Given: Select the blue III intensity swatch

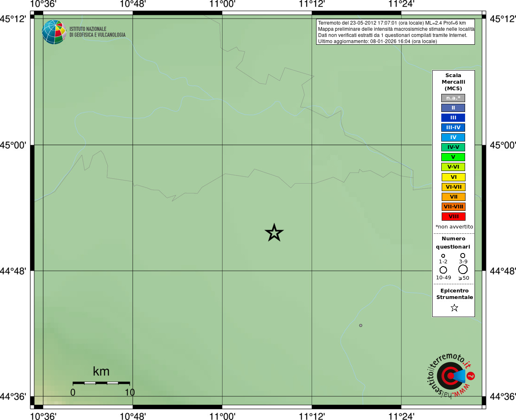Looking at the screenshot, I should coord(453,118).
